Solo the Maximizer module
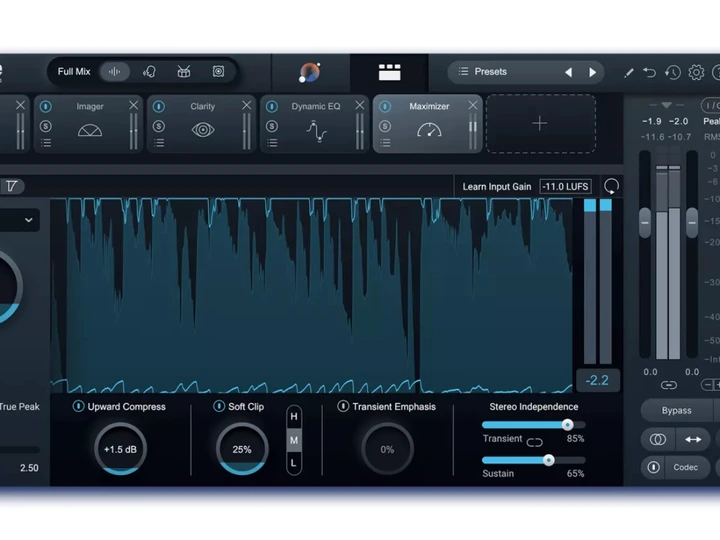The width and height of the screenshot is (720, 540). pyautogui.click(x=385, y=126)
